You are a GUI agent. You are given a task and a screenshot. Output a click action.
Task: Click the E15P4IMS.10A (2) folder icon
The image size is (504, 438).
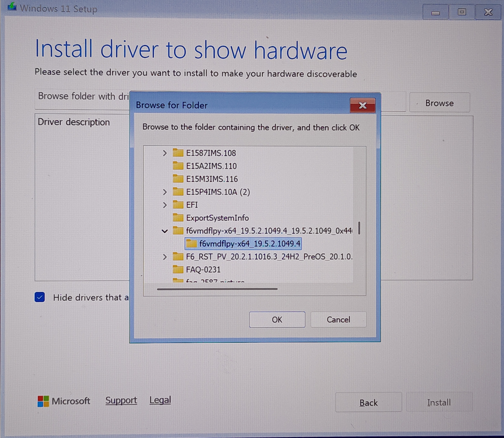(178, 192)
